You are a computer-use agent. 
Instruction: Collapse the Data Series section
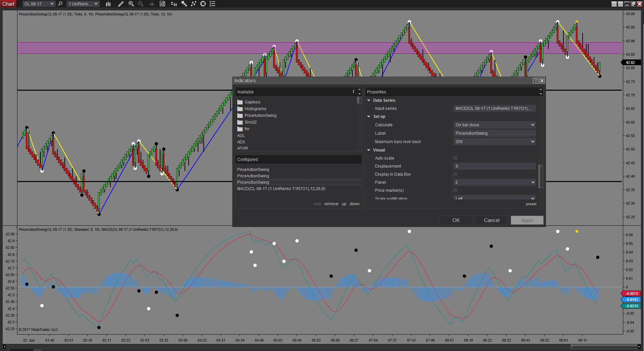[369, 100]
